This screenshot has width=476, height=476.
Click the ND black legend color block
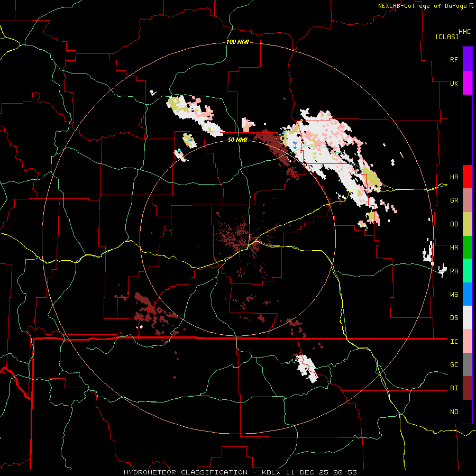click(467, 411)
